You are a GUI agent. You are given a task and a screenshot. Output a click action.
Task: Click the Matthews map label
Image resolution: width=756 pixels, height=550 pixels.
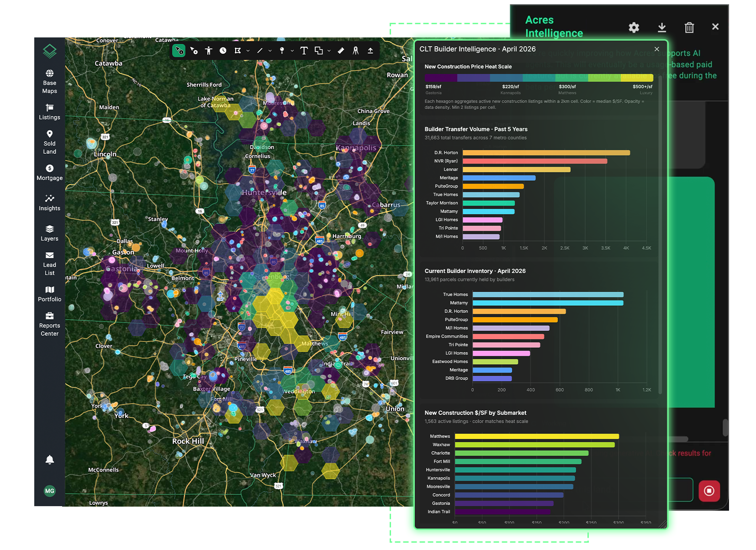(x=314, y=343)
